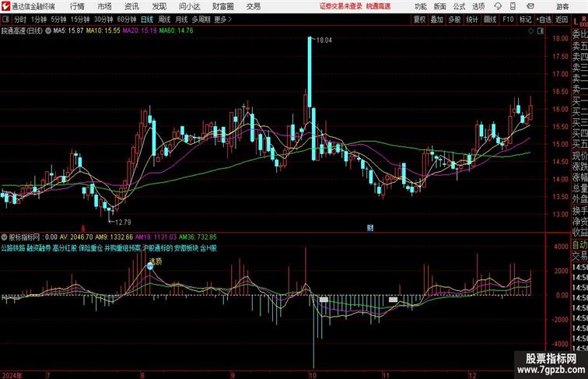Expand the 更多 periods chevron

point(222,19)
